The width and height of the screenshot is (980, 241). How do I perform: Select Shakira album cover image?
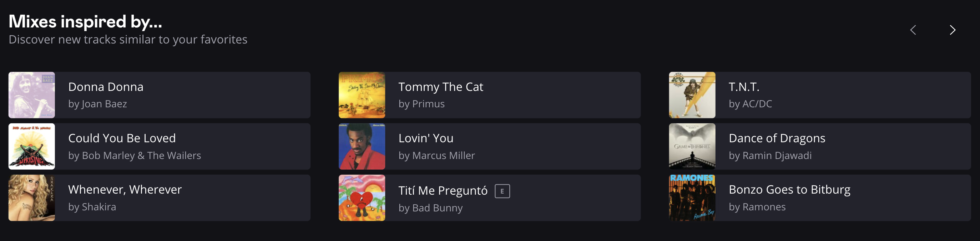point(31,198)
